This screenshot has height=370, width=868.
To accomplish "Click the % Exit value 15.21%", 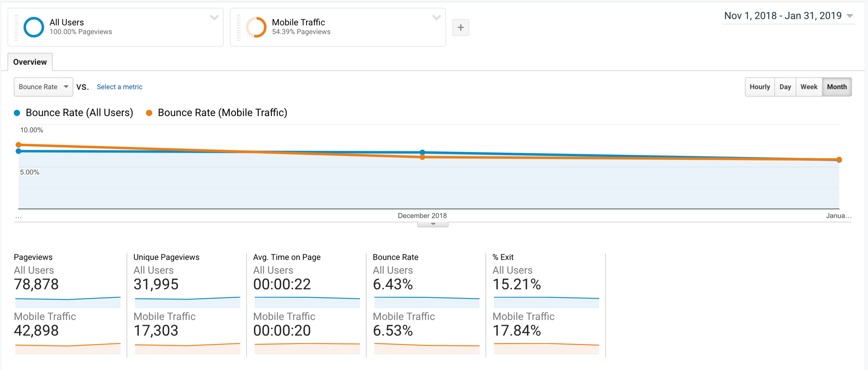I will pyautogui.click(x=517, y=284).
